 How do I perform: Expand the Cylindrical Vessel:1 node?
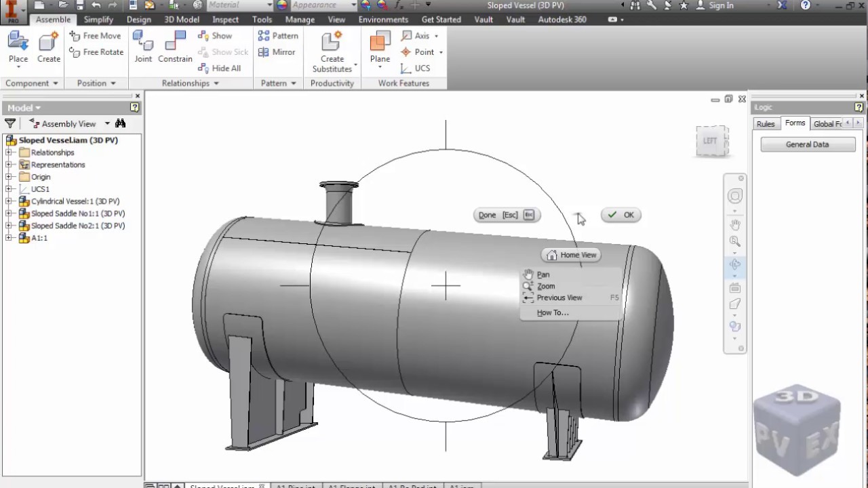click(x=9, y=201)
